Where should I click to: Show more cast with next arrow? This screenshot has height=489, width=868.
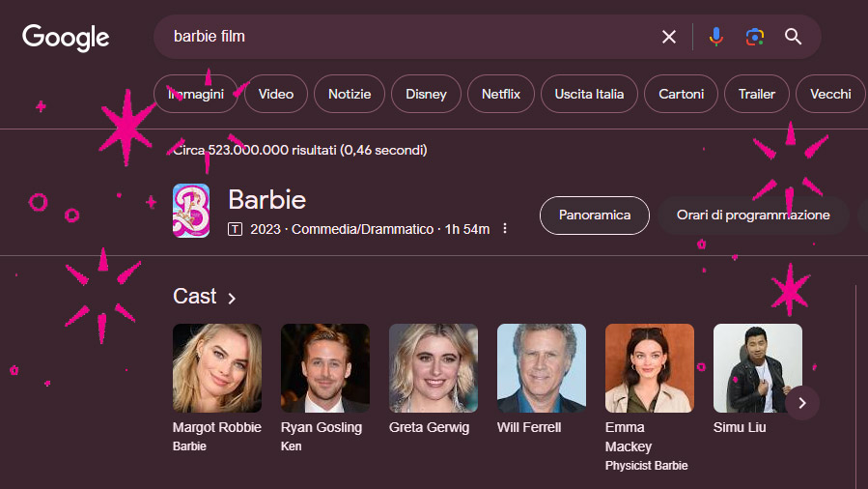802,403
